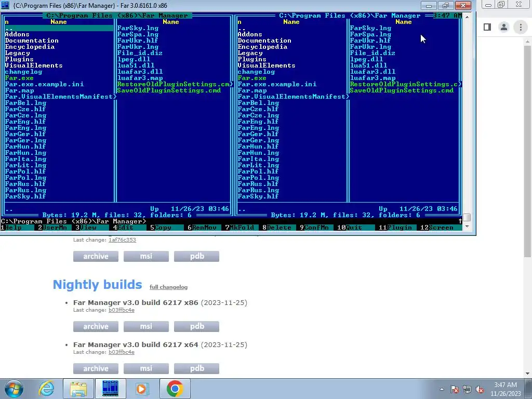Switch to Far Manager taskbar icon

point(110,389)
